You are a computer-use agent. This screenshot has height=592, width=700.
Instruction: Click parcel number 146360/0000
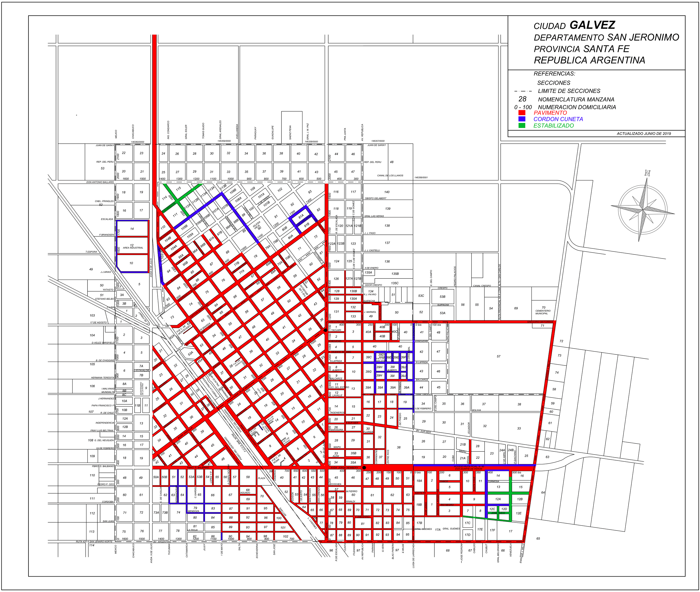[x=137, y=142]
